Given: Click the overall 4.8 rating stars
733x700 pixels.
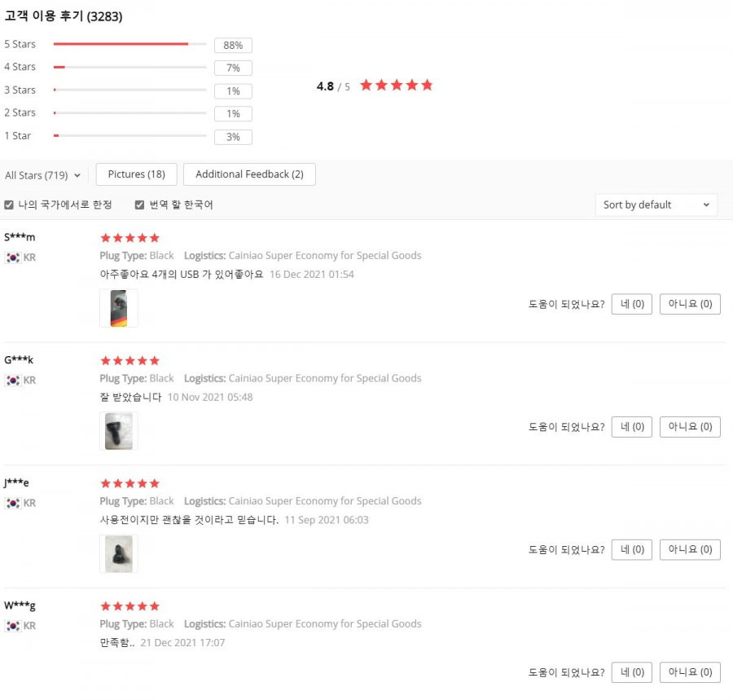Looking at the screenshot, I should (x=397, y=85).
